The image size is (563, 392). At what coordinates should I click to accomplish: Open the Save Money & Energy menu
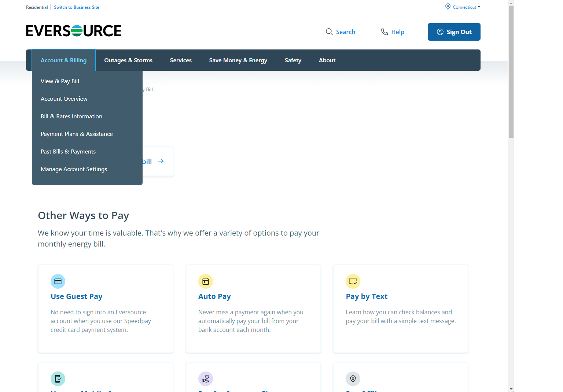[238, 60]
